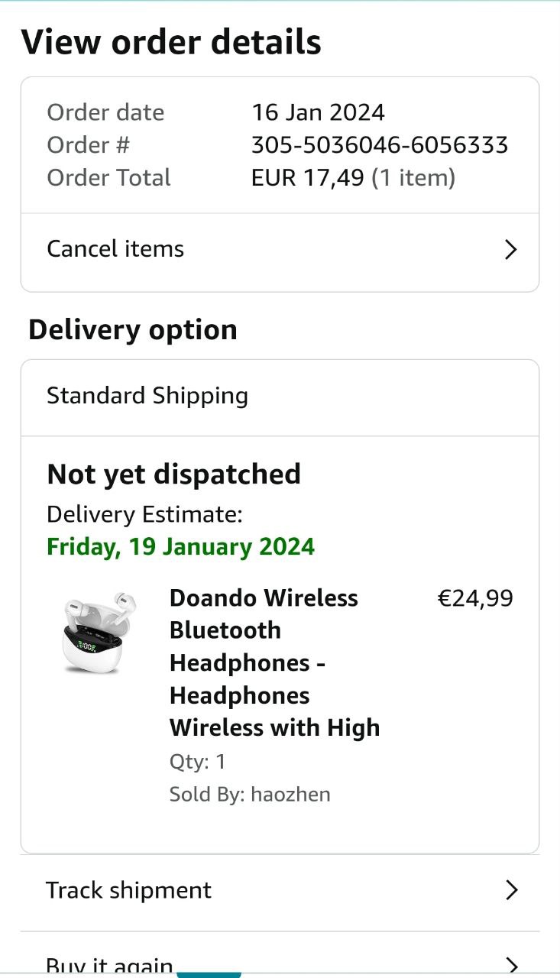
Task: Open the Track shipment arrow
Action: coord(511,890)
